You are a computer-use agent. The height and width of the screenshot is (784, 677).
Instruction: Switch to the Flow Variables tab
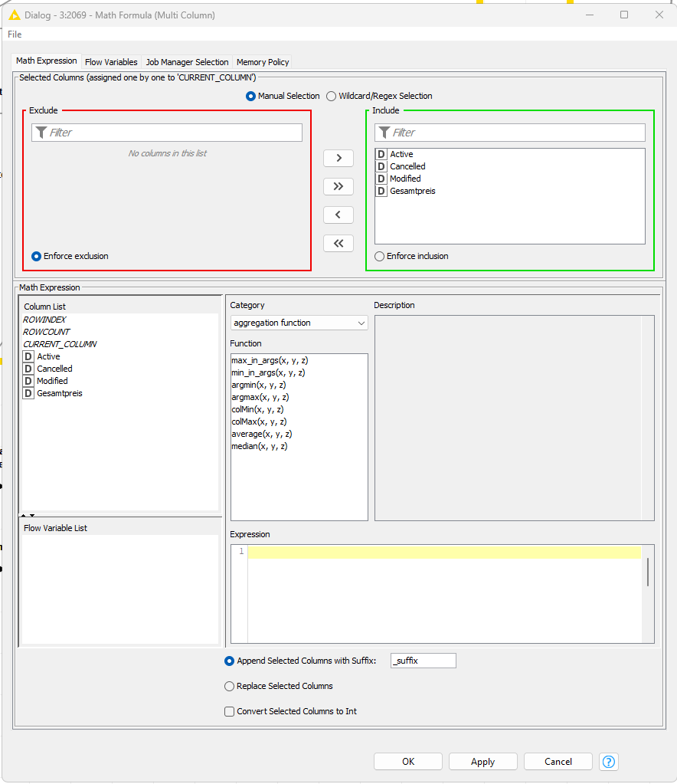[111, 62]
